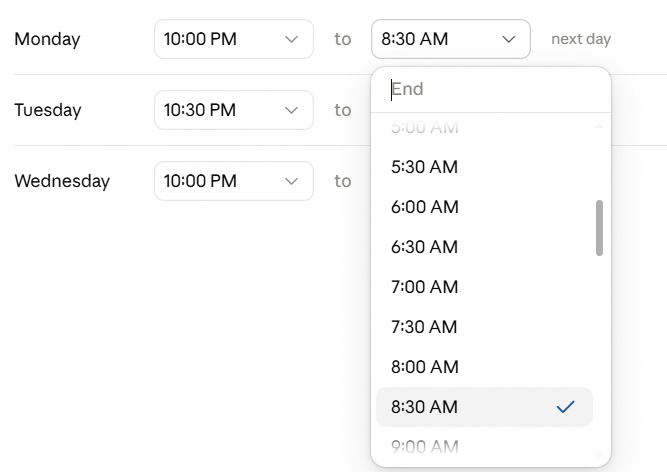Click the selected 8:30 AM option

pyautogui.click(x=485, y=407)
